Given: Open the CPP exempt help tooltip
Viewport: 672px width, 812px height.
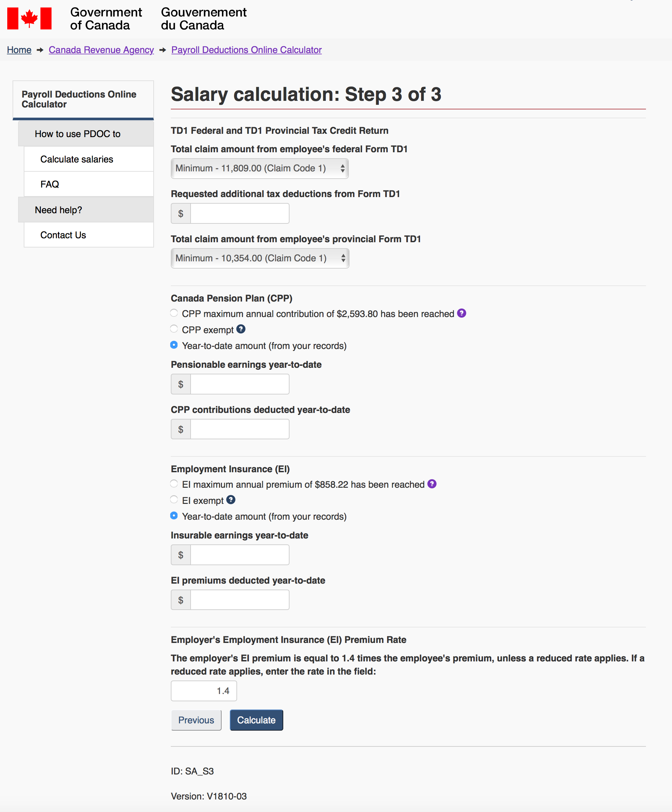Looking at the screenshot, I should pyautogui.click(x=241, y=330).
